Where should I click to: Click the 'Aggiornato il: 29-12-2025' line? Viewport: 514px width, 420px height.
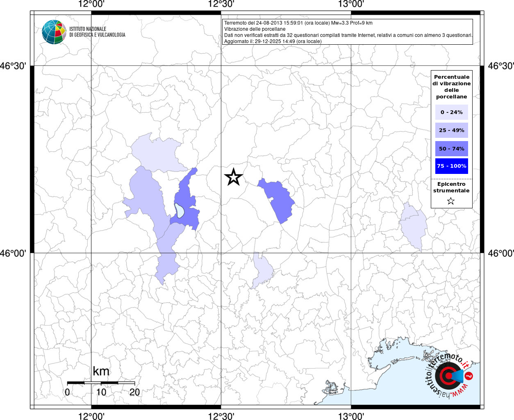tap(273, 41)
